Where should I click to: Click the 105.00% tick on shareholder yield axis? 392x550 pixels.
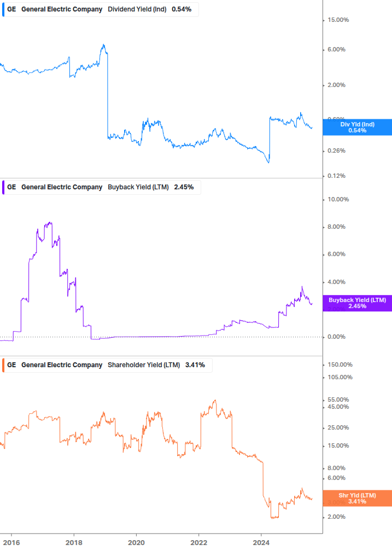340,378
